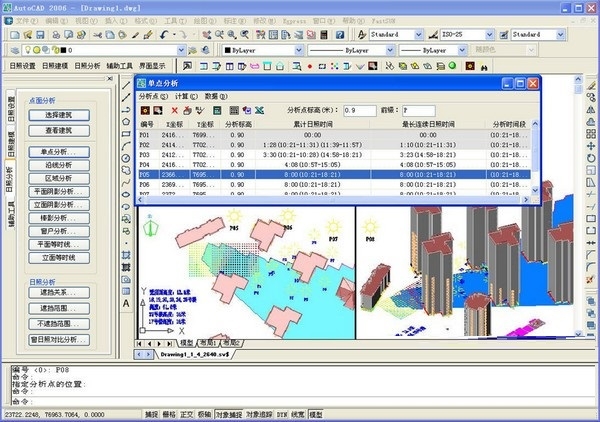Click the house outline icon in sunlight toolbar
The width and height of the screenshot is (600, 422).
click(280, 66)
